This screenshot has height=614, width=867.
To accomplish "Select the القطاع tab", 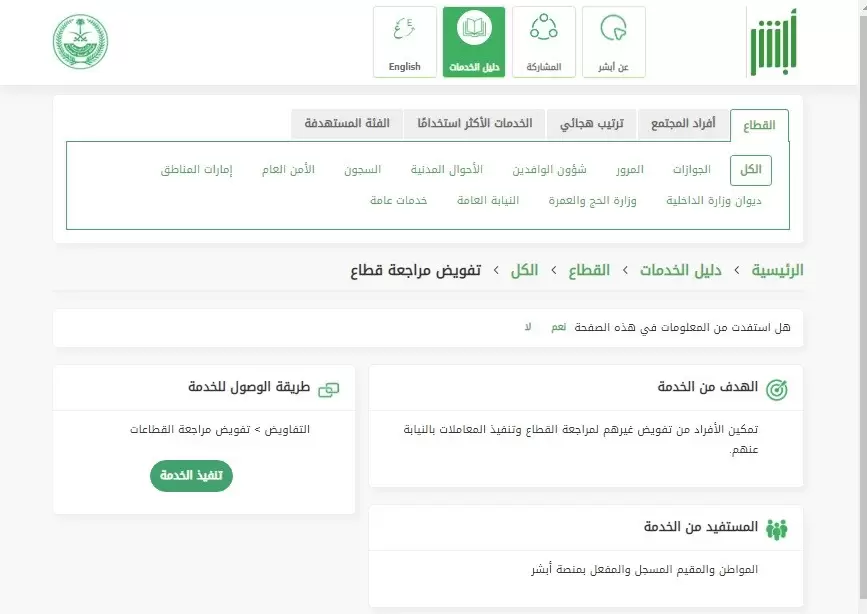I will [x=759, y=125].
